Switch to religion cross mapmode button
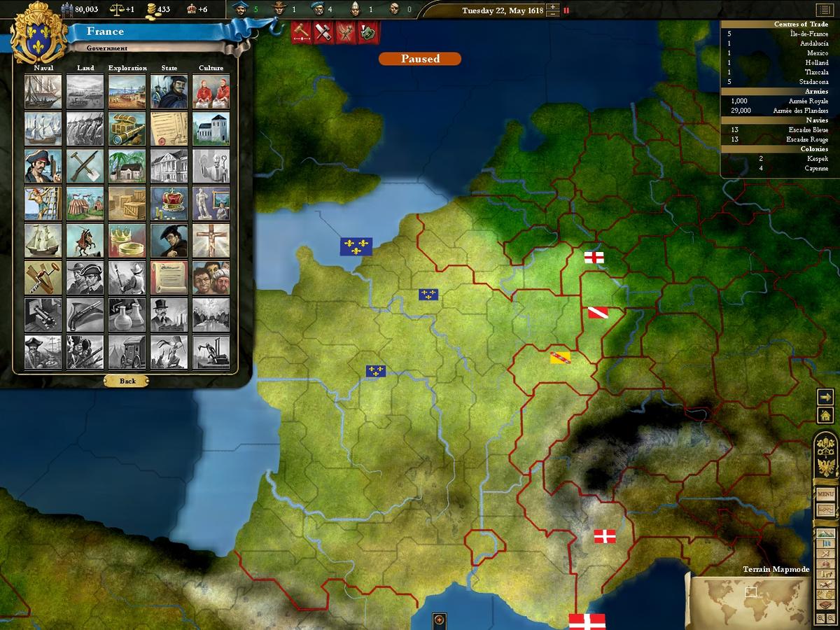Image resolution: width=840 pixels, height=630 pixels. click(826, 554)
